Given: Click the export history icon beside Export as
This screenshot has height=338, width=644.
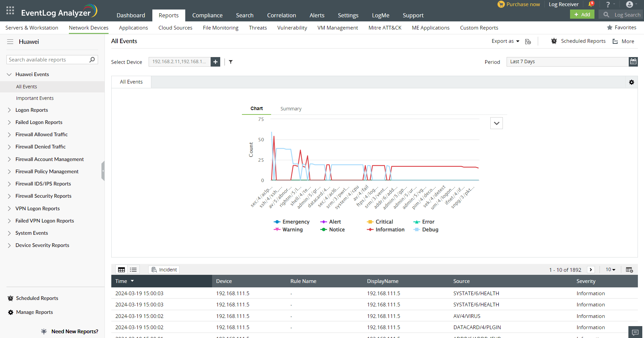Looking at the screenshot, I should coord(528,41).
